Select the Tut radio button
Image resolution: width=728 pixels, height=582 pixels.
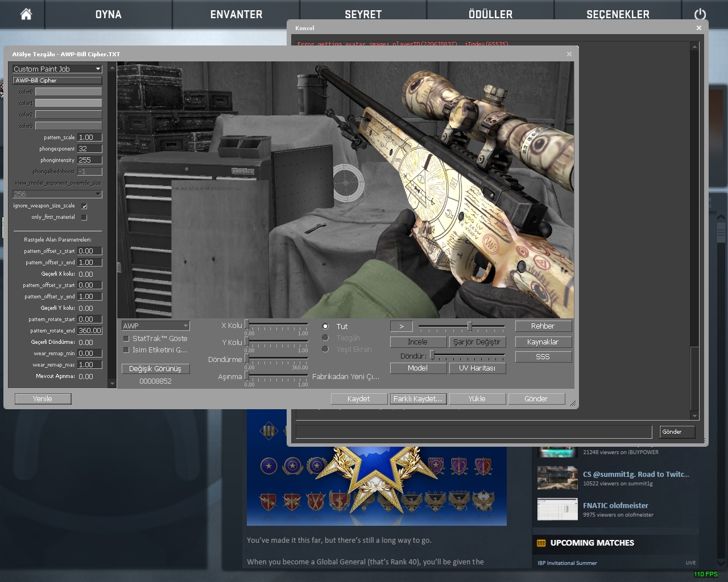[x=325, y=326]
